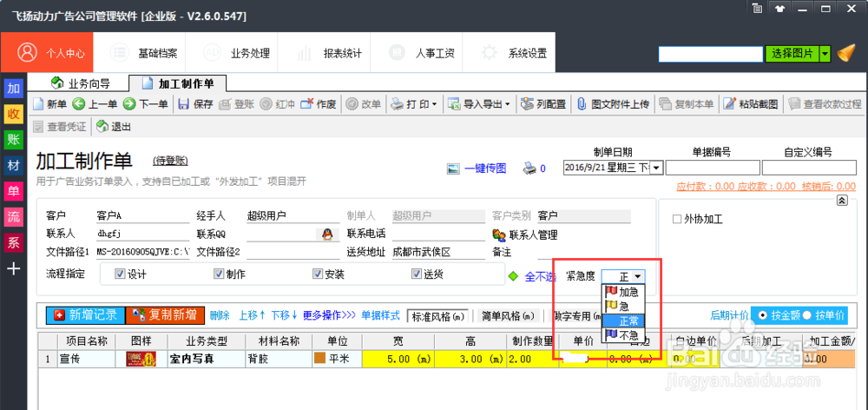
Task: Select the 标准风格(m) style tab
Action: tap(437, 316)
